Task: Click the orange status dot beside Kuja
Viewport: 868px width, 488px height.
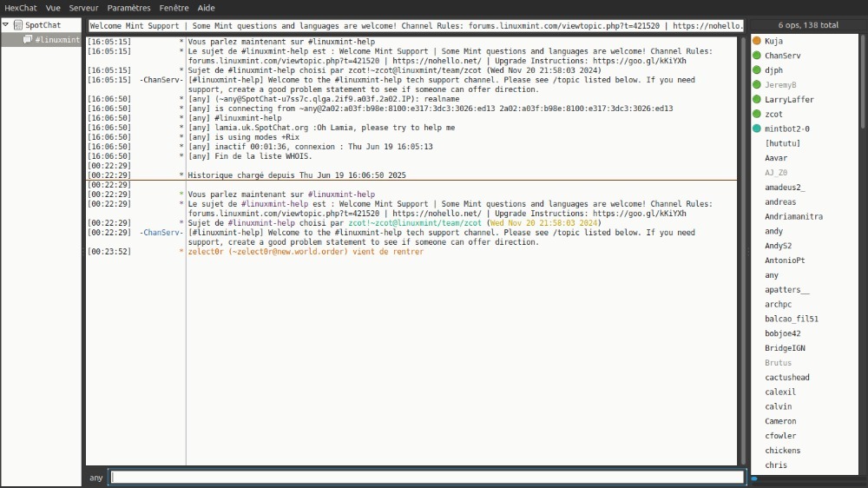Action: [x=757, y=41]
